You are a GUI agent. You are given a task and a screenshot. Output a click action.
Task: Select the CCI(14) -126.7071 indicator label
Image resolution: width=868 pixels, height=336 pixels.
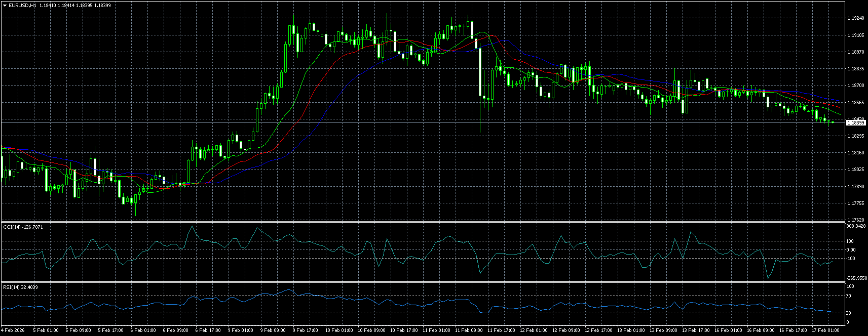click(23, 227)
